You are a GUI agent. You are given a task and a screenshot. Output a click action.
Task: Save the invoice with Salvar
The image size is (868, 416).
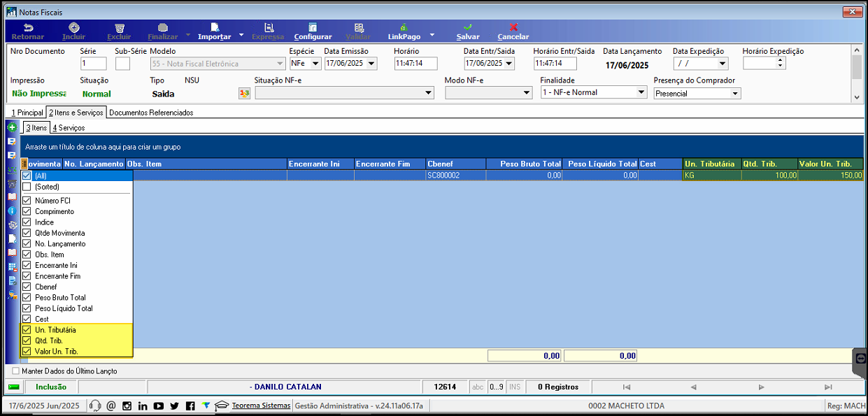[468, 31]
